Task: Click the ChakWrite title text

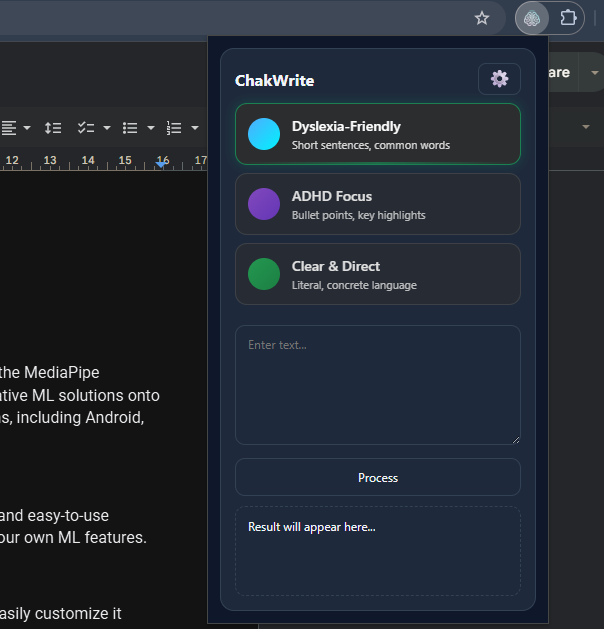Action: [275, 81]
